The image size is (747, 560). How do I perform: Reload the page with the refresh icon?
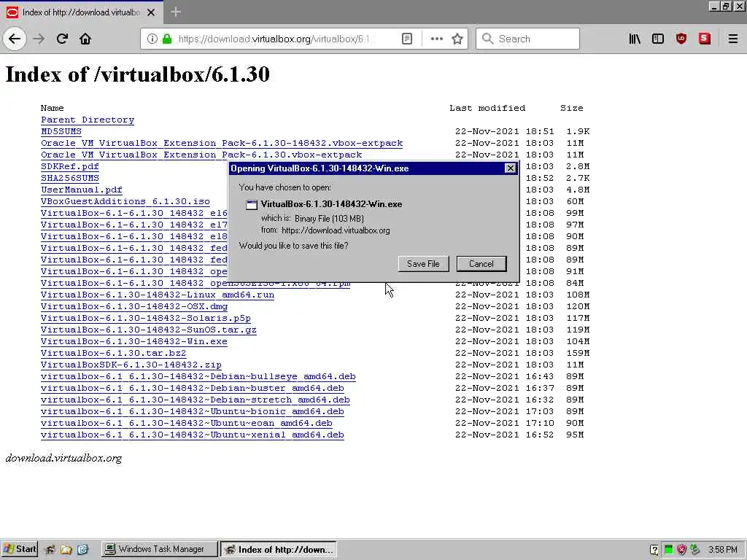coord(62,39)
